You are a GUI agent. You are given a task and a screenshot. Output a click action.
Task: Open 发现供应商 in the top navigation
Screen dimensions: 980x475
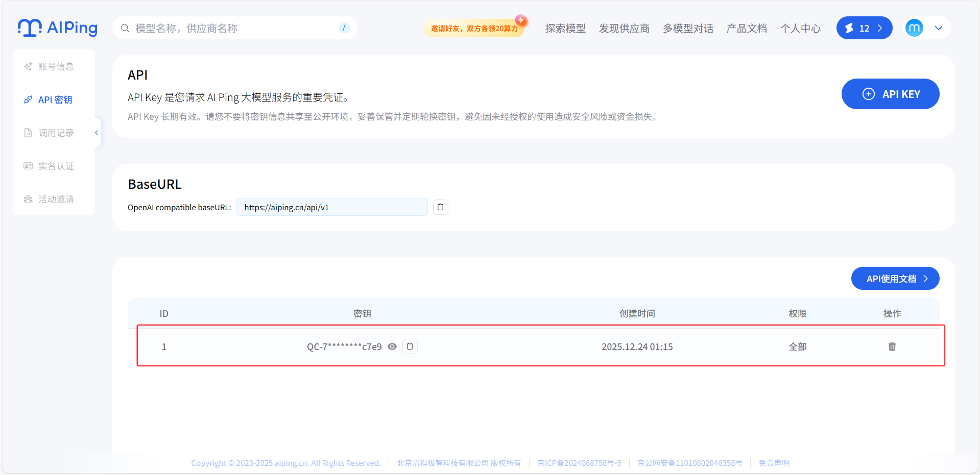tap(624, 28)
